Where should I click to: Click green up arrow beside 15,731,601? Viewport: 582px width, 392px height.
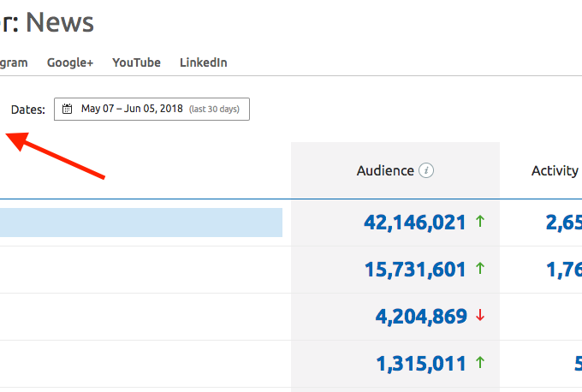coord(480,269)
